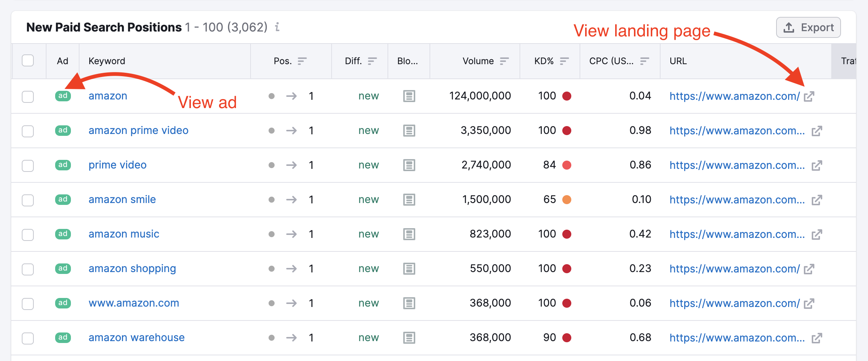
Task: Click the URL column header
Action: [678, 61]
